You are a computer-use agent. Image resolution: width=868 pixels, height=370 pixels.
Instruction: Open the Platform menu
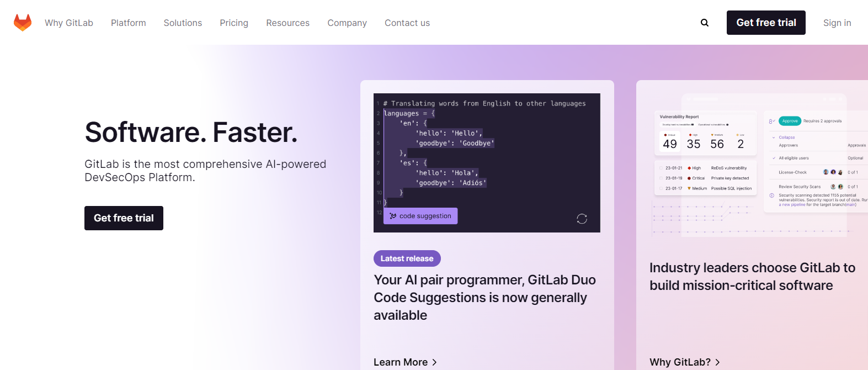129,23
